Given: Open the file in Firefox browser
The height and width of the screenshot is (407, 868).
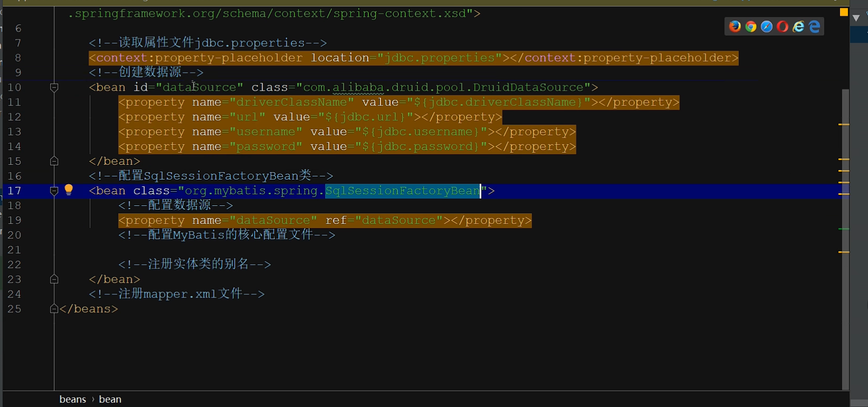Looking at the screenshot, I should (x=735, y=26).
